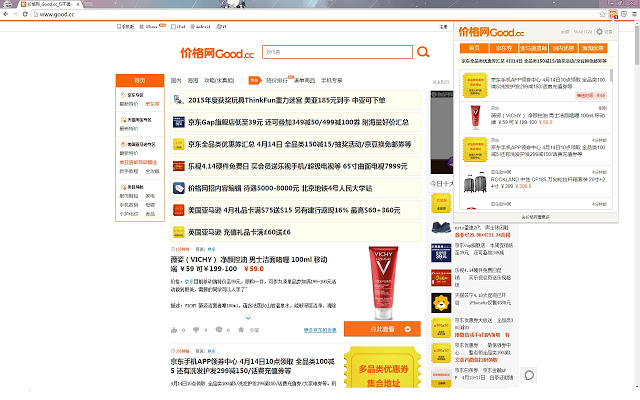
Task: Click the blue underlined link in VICHY post
Action: (320, 330)
